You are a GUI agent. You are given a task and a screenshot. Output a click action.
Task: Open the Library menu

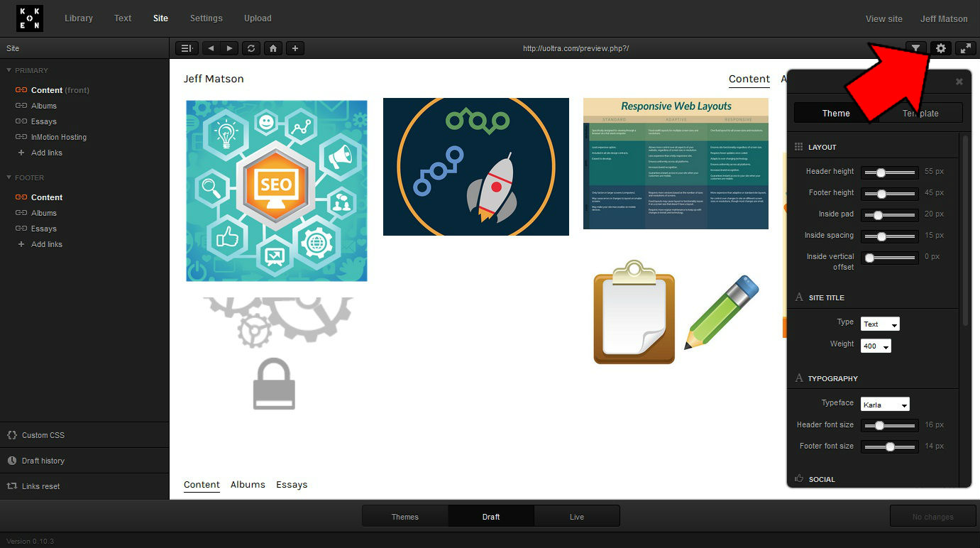click(x=79, y=18)
